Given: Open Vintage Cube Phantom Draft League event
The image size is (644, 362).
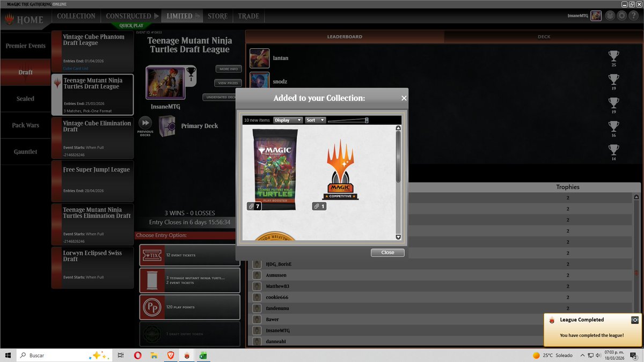Looking at the screenshot, I should tap(92, 51).
